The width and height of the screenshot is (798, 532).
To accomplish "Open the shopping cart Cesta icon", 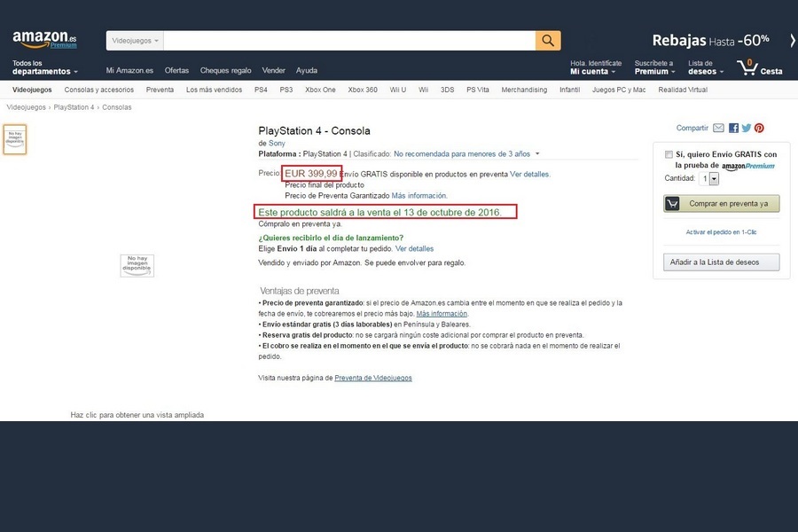I will 759,67.
